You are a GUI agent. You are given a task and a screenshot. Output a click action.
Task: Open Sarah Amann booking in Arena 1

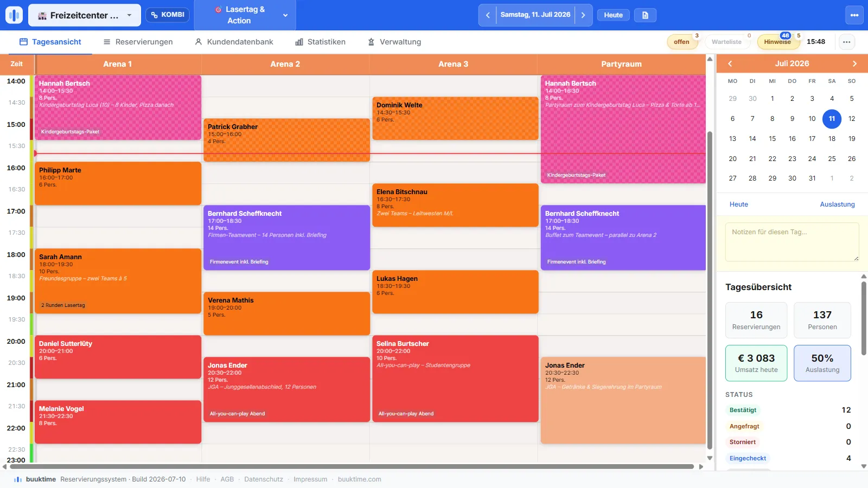118,281
